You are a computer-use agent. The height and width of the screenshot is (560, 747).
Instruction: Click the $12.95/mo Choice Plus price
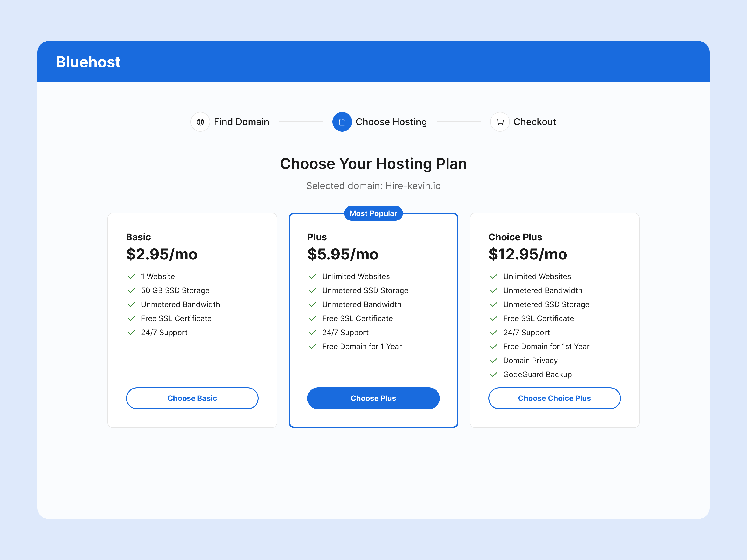[x=528, y=254]
